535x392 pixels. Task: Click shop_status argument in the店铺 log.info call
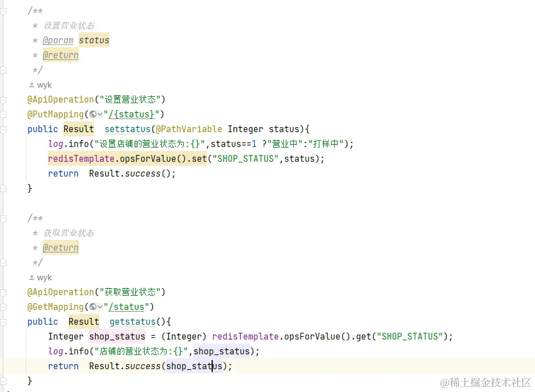coord(222,352)
